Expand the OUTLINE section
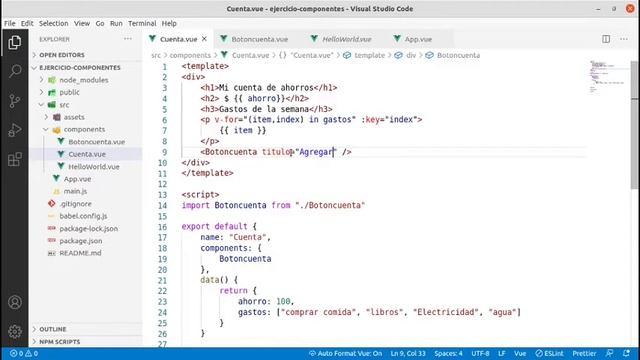Viewport: 640px width, 360px height. click(x=53, y=329)
